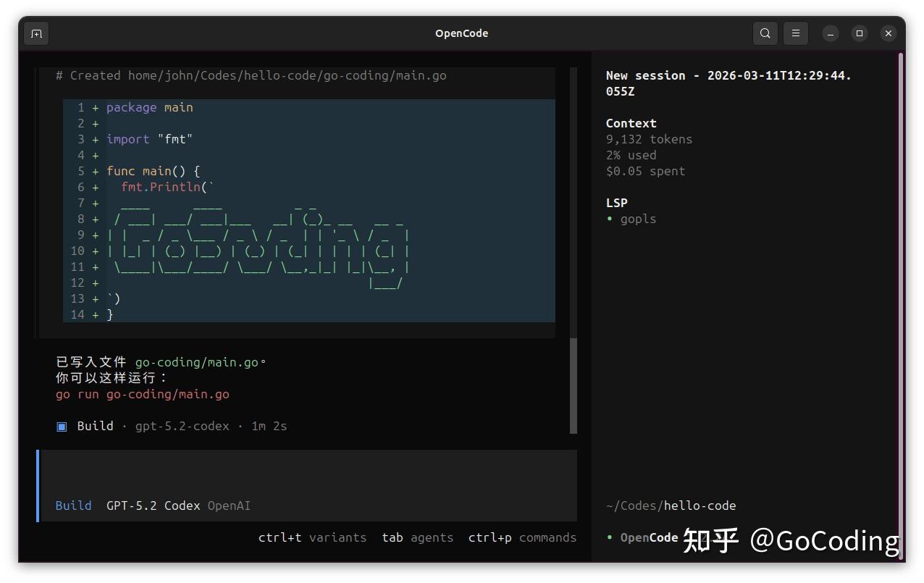This screenshot has width=924, height=583.
Task: Click the sidebar vertical scrollbar
Action: pos(901,304)
